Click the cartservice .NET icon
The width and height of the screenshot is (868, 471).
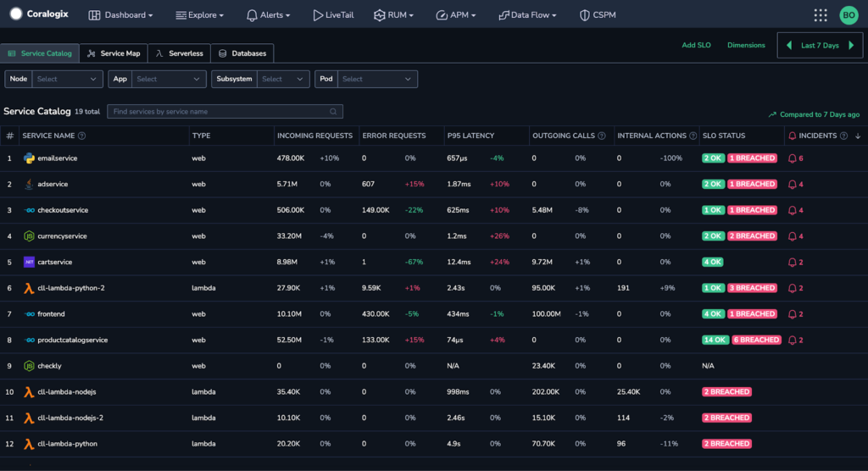30,262
